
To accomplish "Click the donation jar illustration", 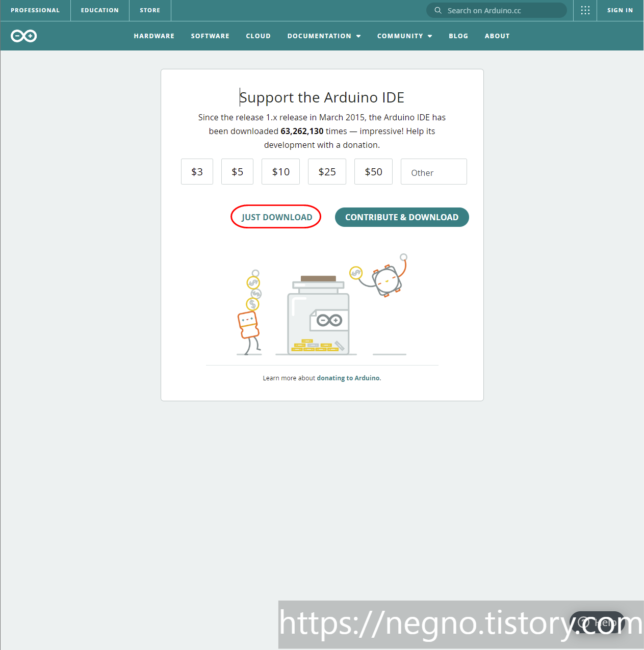I will tap(319, 315).
